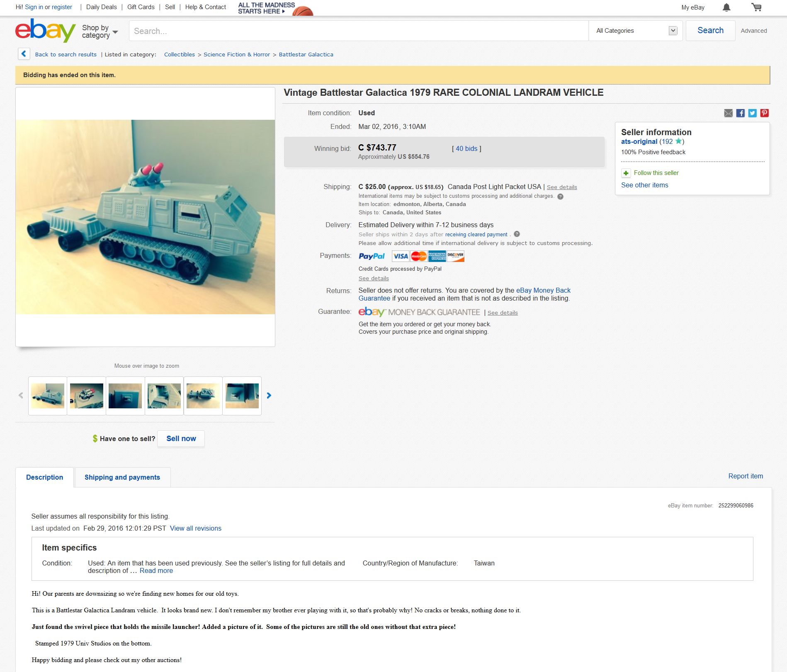Pin listing on Pinterest
787x672 pixels.
point(765,113)
